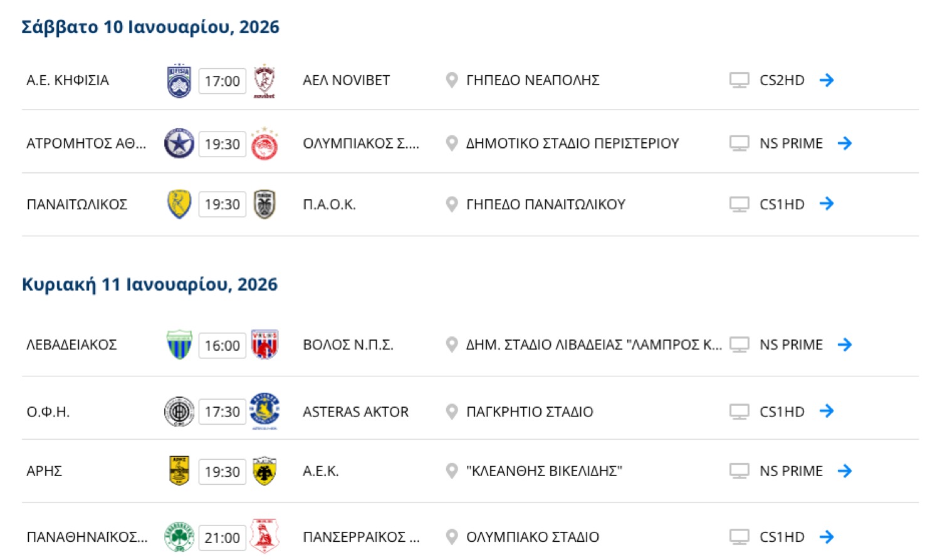Image resolution: width=940 pixels, height=560 pixels.
Task: Open Atromitos vs Olympiacos match arrow
Action: pyautogui.click(x=845, y=143)
